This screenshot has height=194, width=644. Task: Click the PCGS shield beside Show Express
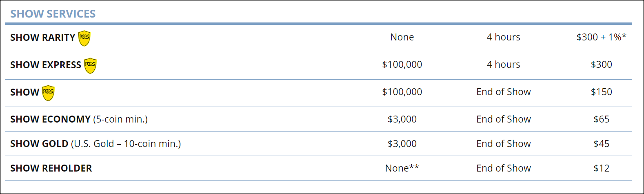90,65
